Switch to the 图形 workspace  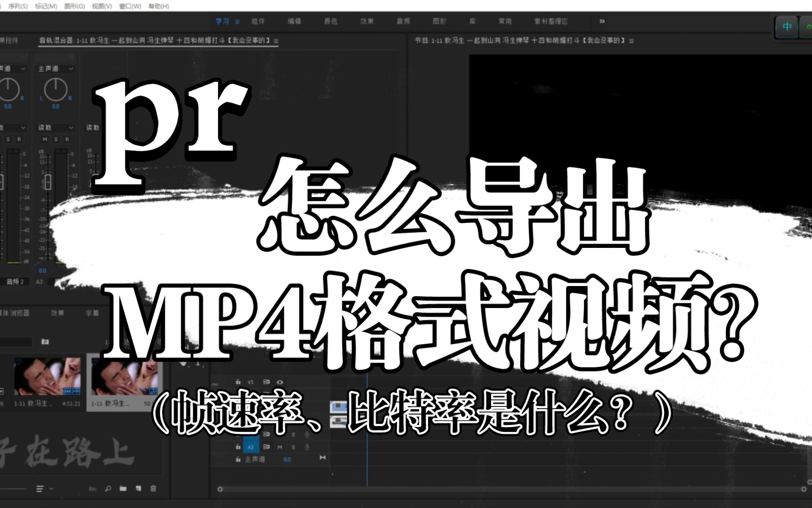tap(439, 21)
